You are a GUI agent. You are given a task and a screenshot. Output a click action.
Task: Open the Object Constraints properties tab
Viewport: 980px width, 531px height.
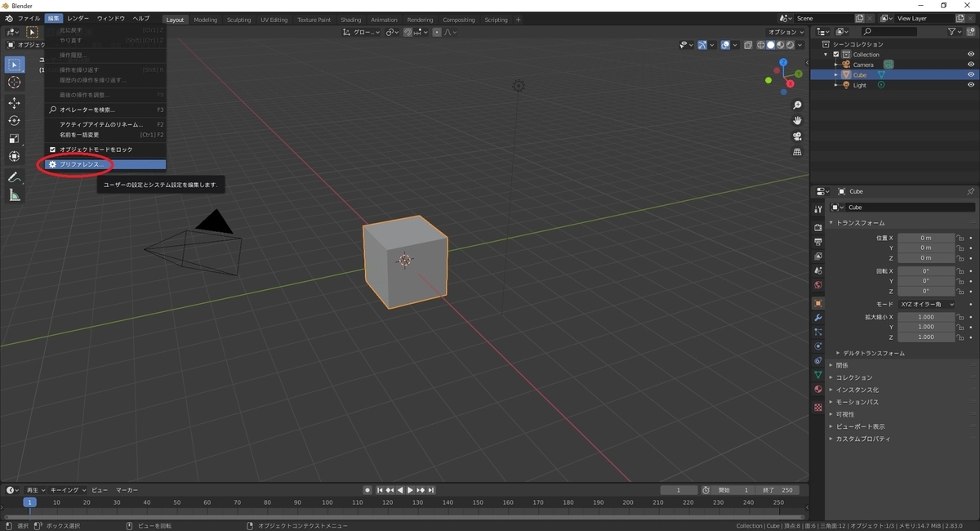pos(817,360)
